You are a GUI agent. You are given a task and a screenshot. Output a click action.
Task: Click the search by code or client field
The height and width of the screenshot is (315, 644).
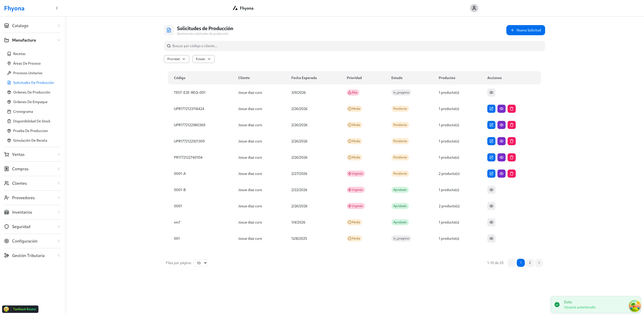354,46
